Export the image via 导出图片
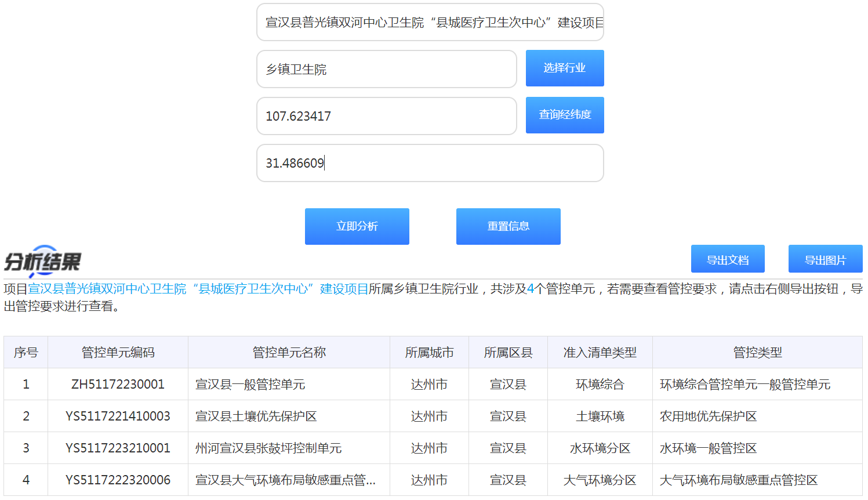Viewport: 868px width, 500px height. pos(826,259)
